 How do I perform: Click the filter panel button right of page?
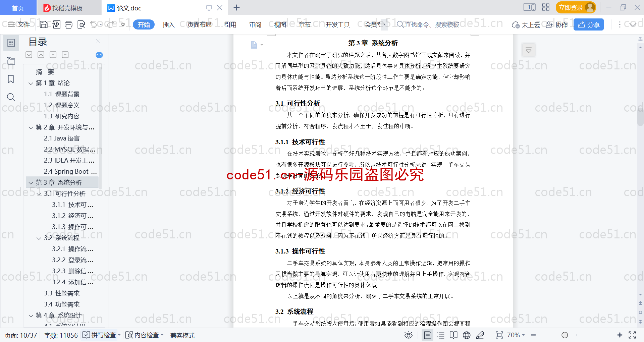point(529,50)
